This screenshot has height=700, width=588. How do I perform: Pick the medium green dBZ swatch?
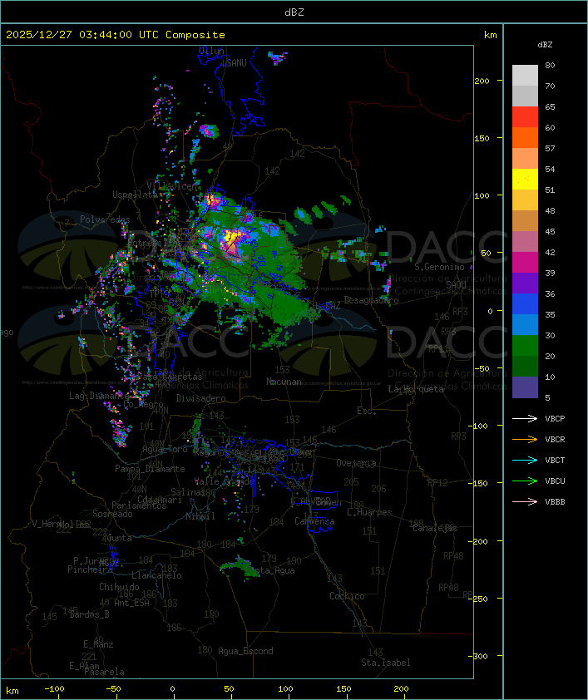[x=525, y=346]
